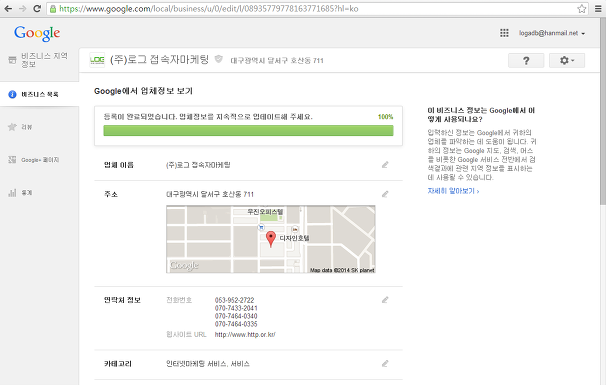
Task: Click the bar chart icon for 통계
Action: tap(12, 192)
